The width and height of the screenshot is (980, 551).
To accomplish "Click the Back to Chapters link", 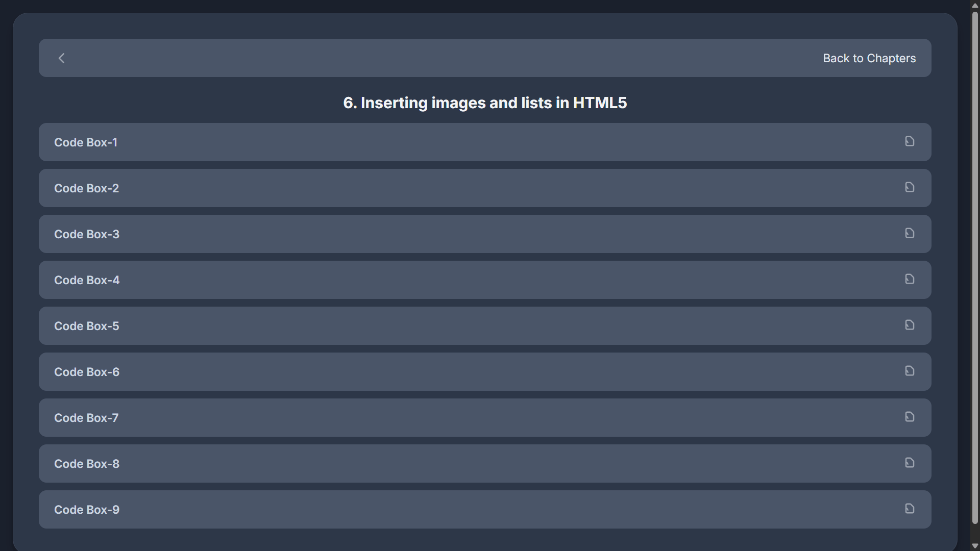I will tap(869, 58).
